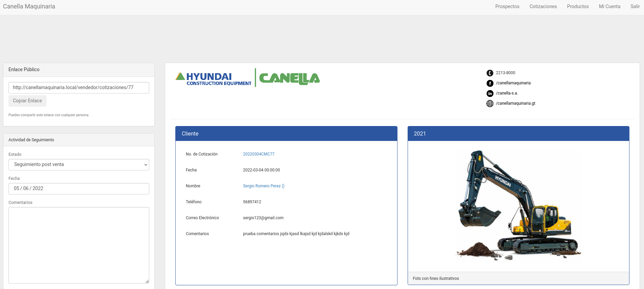The width and height of the screenshot is (644, 289).
Task: Go to Cotizaciones in the navbar
Action: (543, 6)
